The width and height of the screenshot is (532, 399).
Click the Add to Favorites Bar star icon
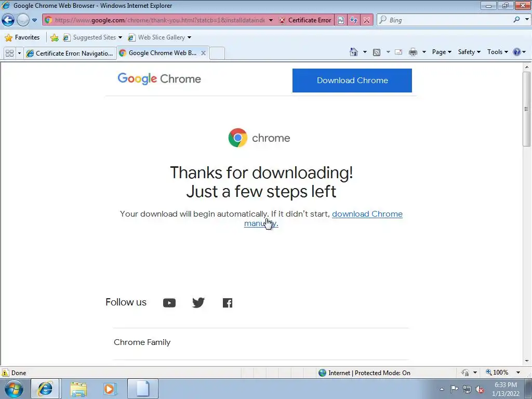[54, 37]
